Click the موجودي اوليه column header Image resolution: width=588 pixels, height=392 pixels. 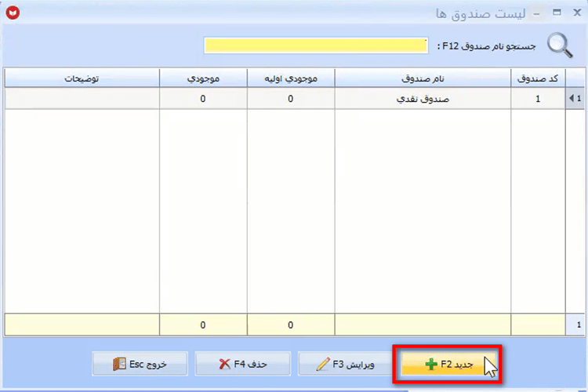click(291, 78)
